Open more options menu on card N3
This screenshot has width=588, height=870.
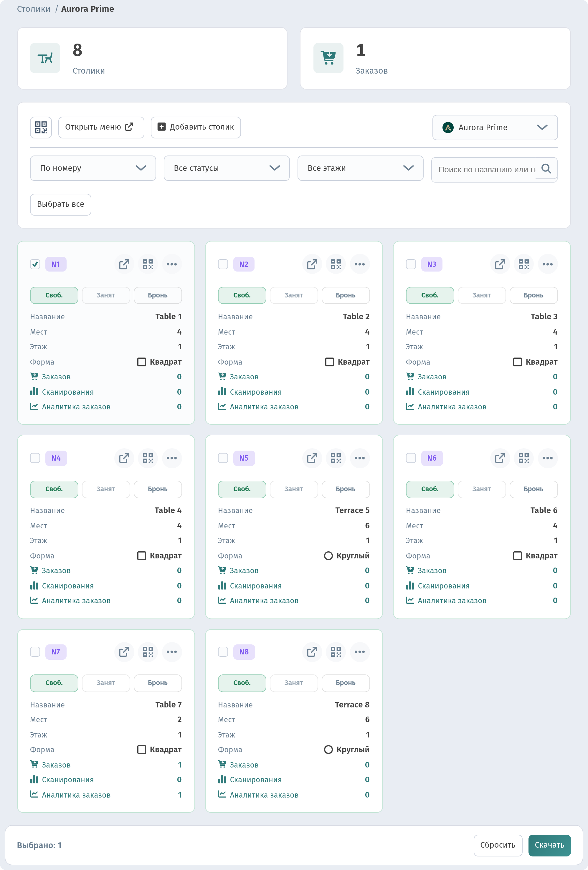click(x=548, y=264)
